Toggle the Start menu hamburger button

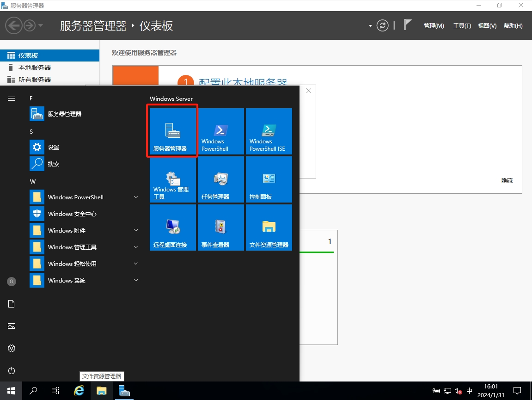point(12,98)
